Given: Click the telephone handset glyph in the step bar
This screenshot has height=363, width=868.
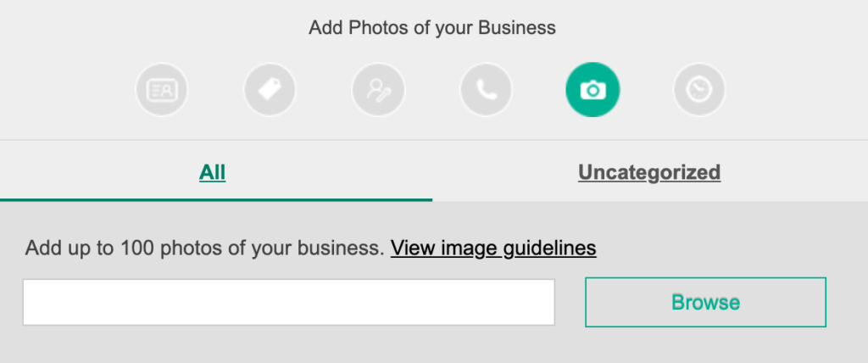Looking at the screenshot, I should tap(486, 90).
